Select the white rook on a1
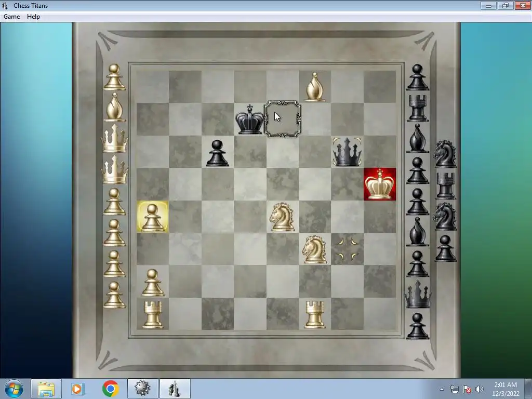 click(152, 314)
